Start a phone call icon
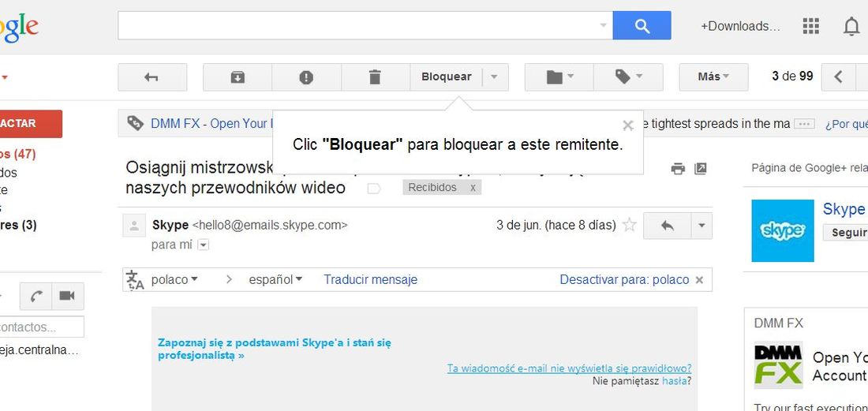The width and height of the screenshot is (868, 411). pyautogui.click(x=36, y=297)
